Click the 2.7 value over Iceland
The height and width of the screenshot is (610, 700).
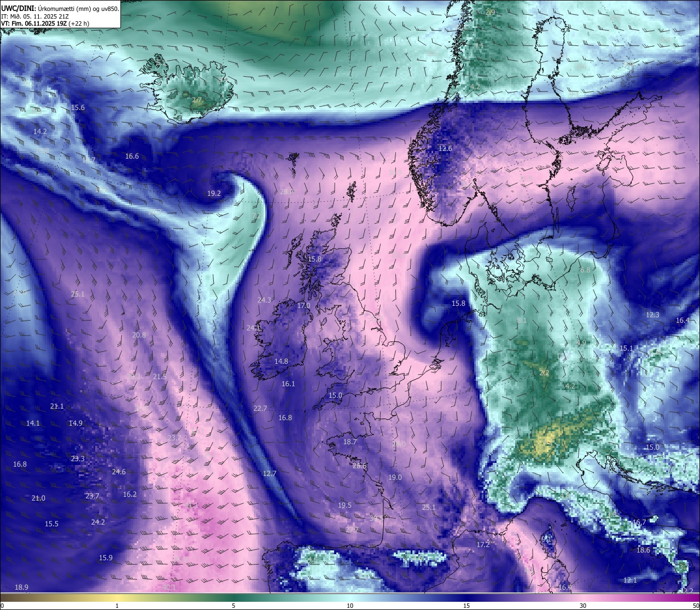[197, 100]
